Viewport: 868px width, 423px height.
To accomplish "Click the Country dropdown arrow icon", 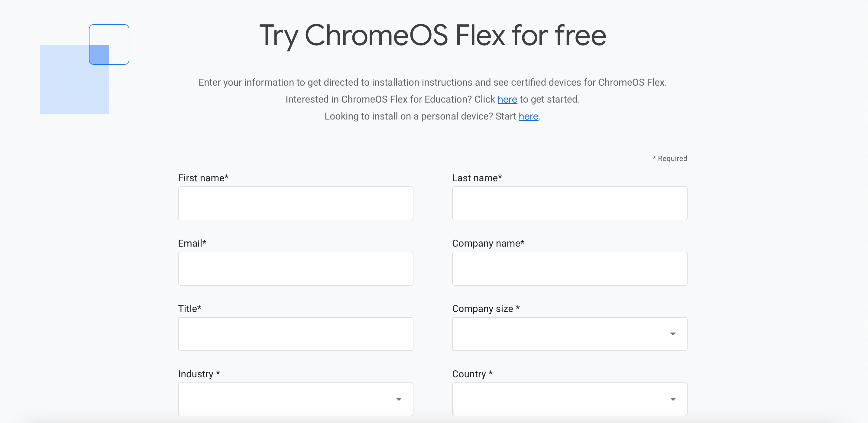I will pos(672,399).
